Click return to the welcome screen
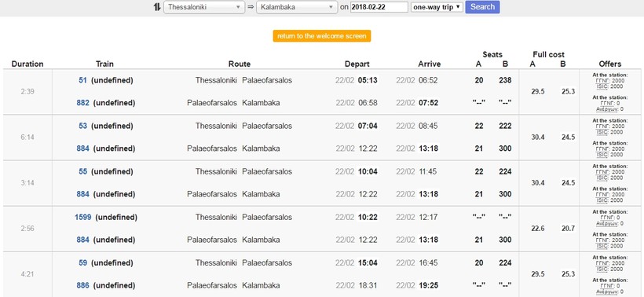 [x=321, y=35]
